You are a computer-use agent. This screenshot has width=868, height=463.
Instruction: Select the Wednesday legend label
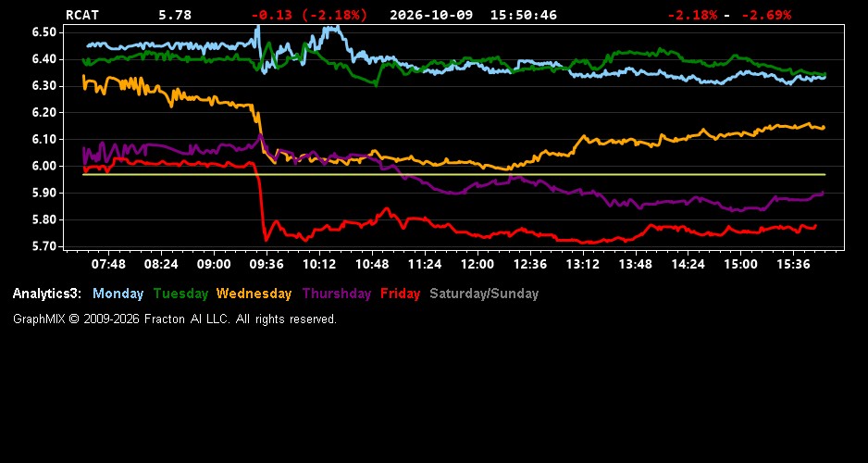coord(254,294)
